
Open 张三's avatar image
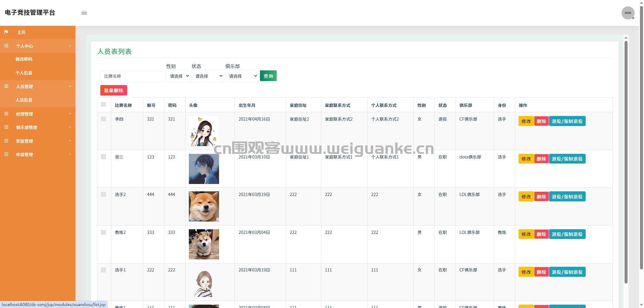pyautogui.click(x=204, y=169)
